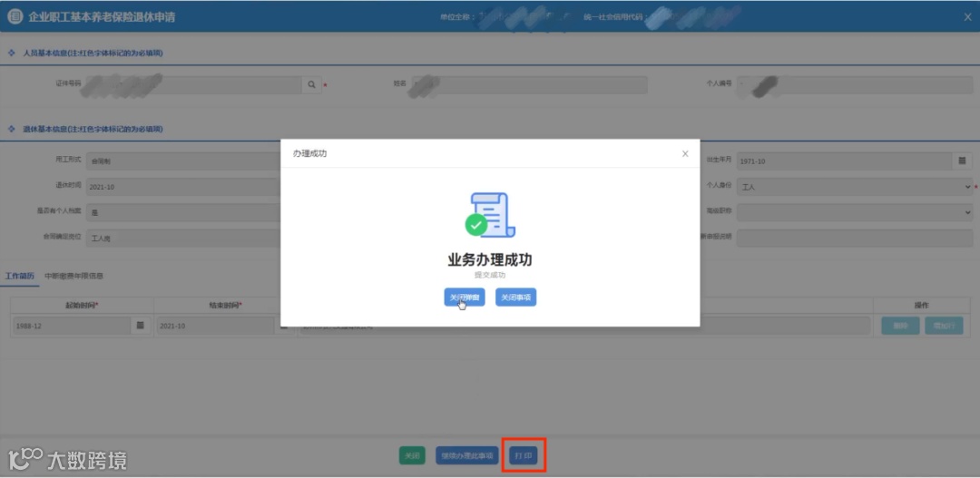Switch to the 中断缴费年限信息 tab
Viewport: 980px width, 478px height.
click(73, 276)
